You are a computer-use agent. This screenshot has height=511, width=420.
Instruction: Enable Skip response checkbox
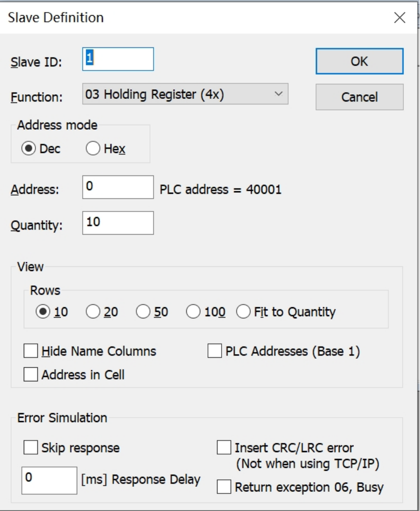point(31,447)
